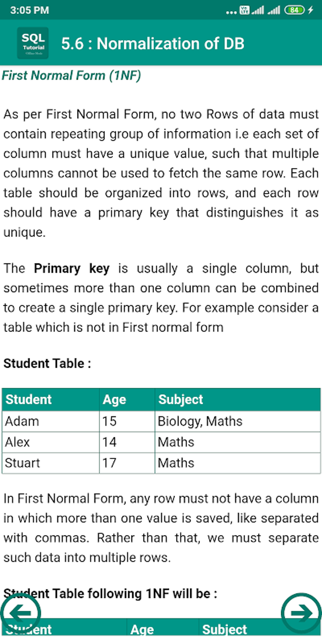Select the Biology, Maths subject cell

click(x=200, y=421)
